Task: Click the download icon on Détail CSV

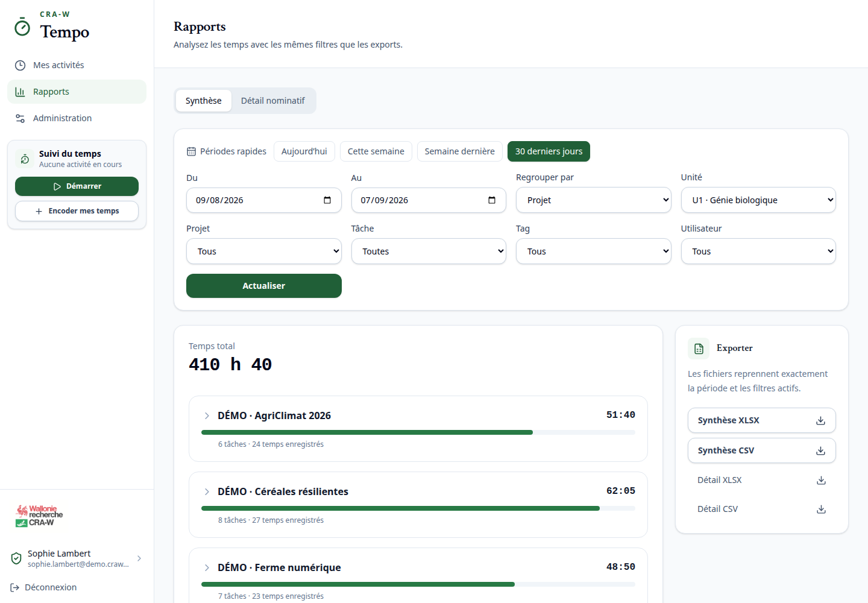Action: [x=821, y=509]
